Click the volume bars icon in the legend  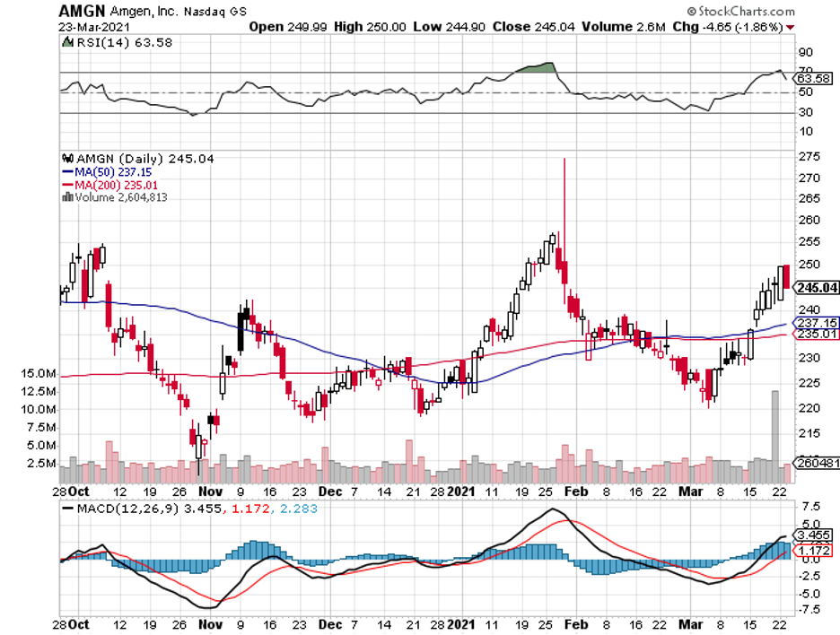tap(66, 197)
